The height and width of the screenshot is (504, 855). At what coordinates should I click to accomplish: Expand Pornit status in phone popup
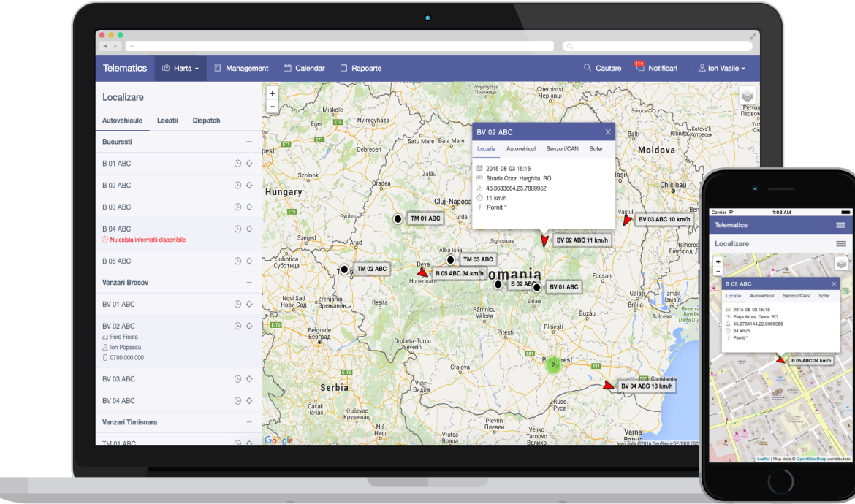(740, 337)
